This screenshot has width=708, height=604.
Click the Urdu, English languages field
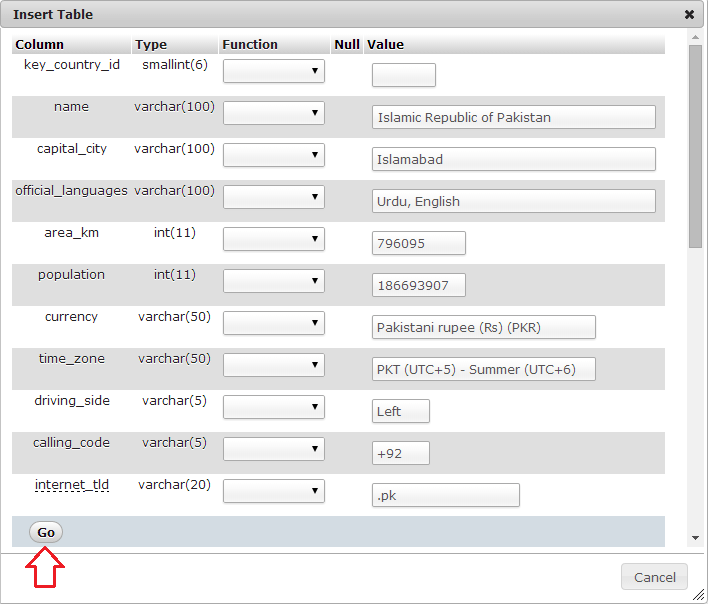pos(513,201)
